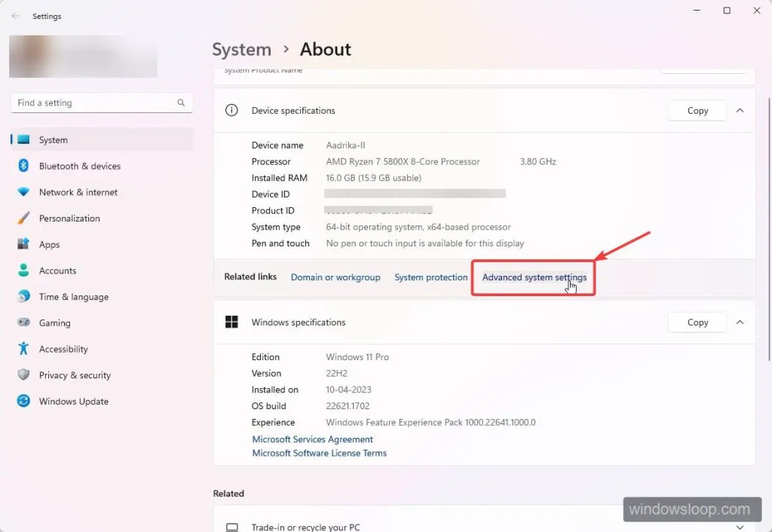Image resolution: width=772 pixels, height=532 pixels.
Task: Select the OS build 22621.1702 value
Action: pos(348,406)
